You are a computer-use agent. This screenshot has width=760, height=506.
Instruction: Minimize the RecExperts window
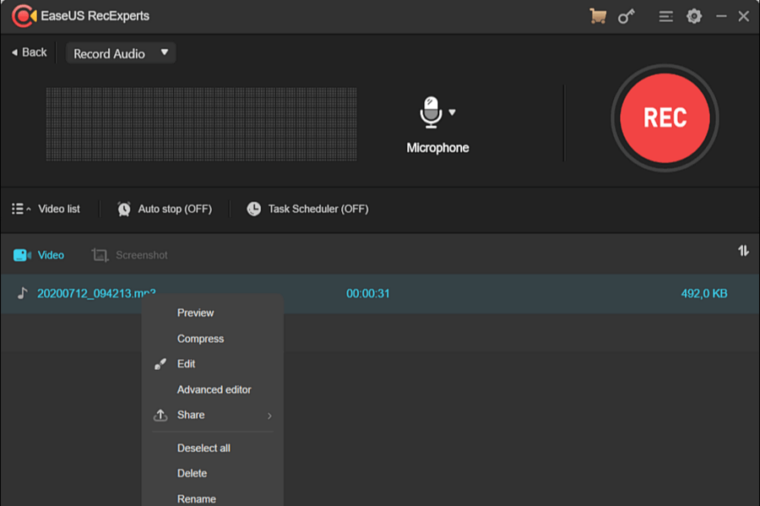point(721,16)
